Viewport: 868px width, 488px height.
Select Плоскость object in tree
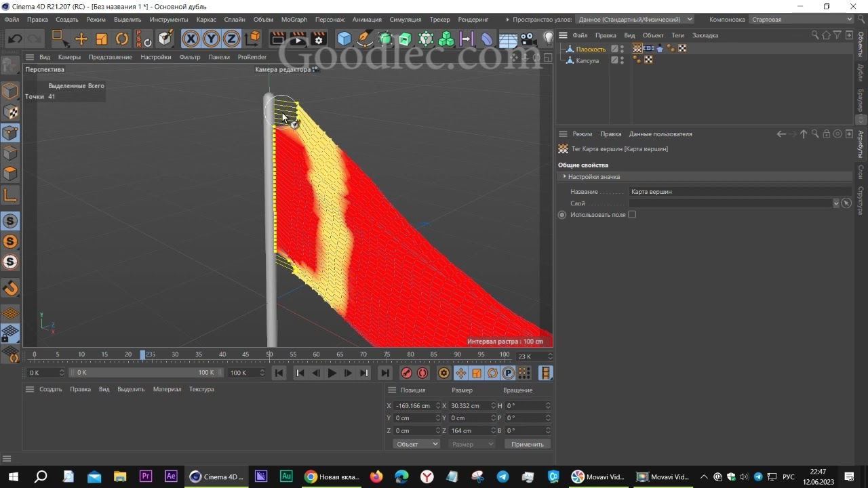[x=591, y=49]
